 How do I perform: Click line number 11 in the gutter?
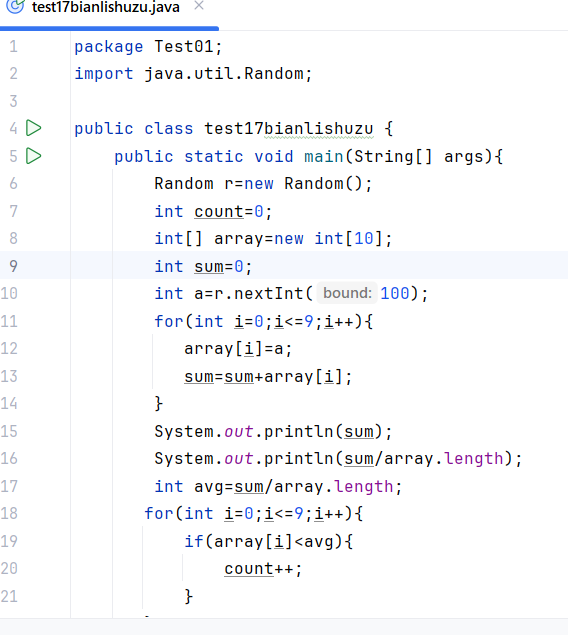(9, 321)
